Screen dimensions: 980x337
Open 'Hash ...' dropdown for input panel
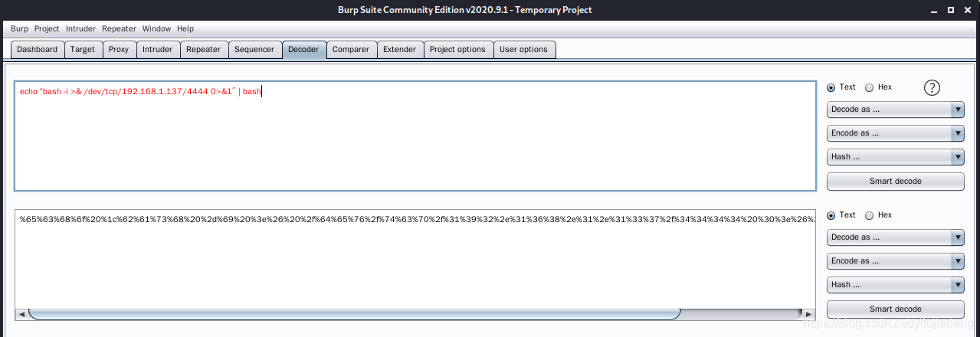pyautogui.click(x=895, y=157)
